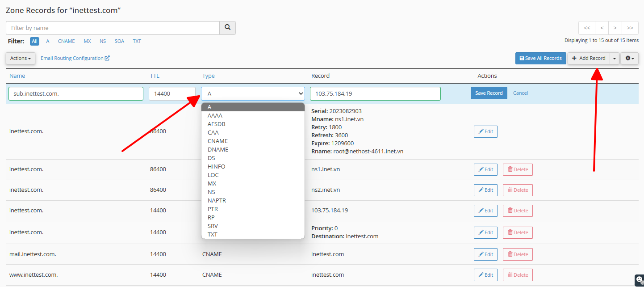The height and width of the screenshot is (287, 644).
Task: Choose SRV in type list
Action: [x=253, y=226]
